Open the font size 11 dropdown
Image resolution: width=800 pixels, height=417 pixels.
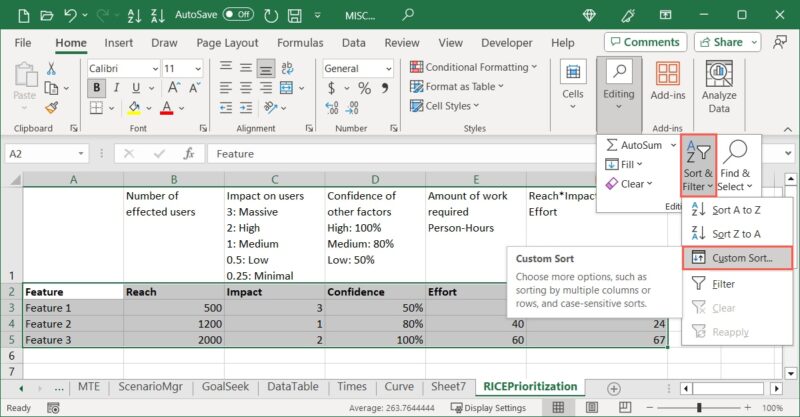tap(197, 68)
